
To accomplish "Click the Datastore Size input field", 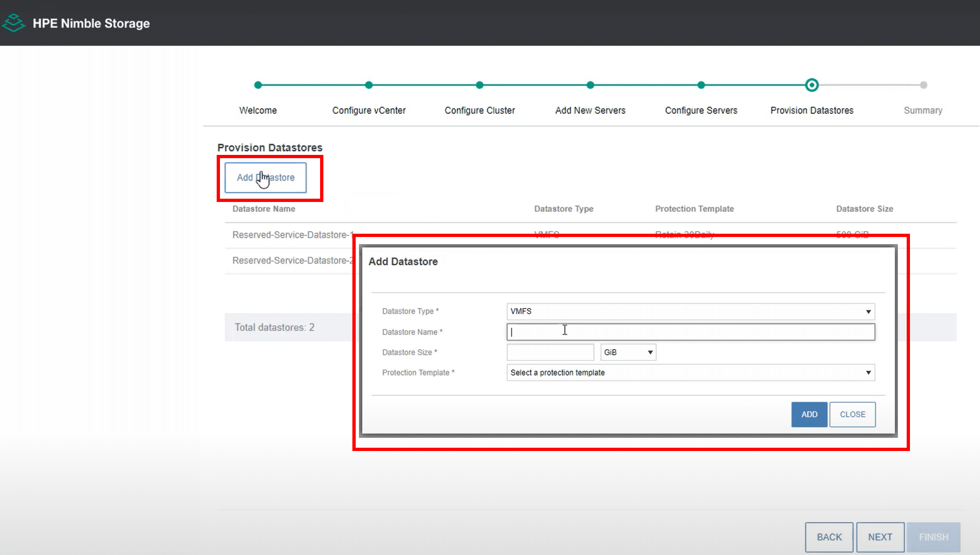I will [x=550, y=352].
